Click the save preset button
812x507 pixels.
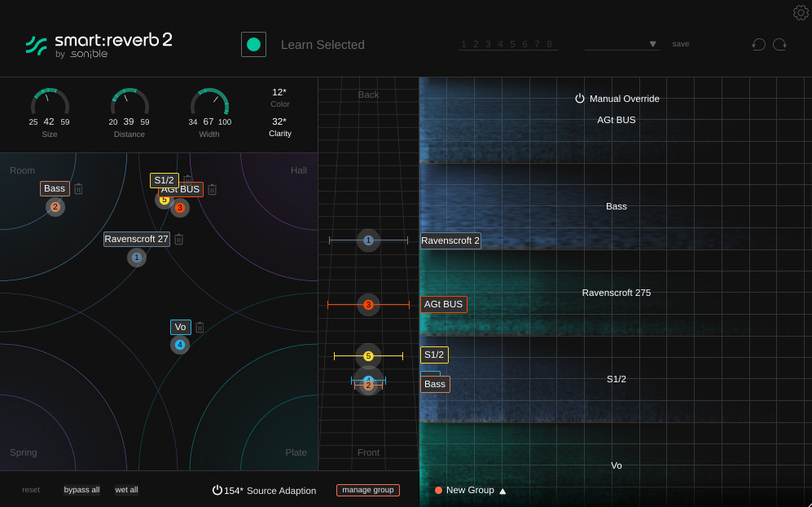click(x=680, y=44)
